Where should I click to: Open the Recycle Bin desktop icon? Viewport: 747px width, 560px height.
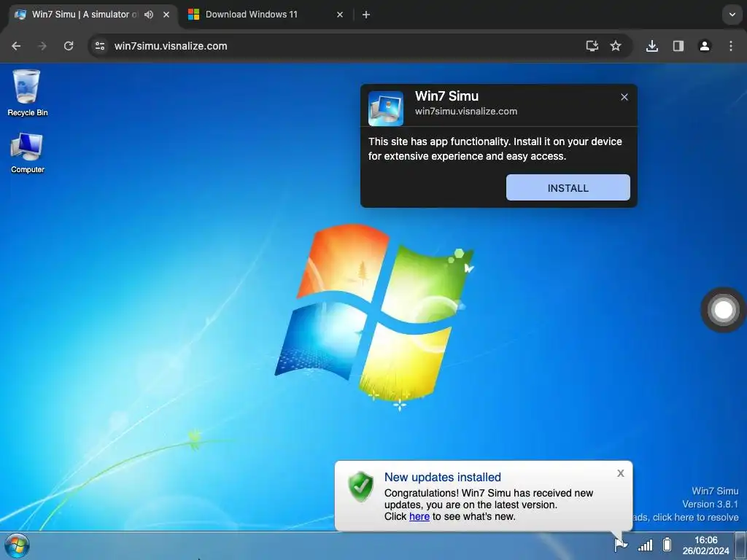click(27, 93)
